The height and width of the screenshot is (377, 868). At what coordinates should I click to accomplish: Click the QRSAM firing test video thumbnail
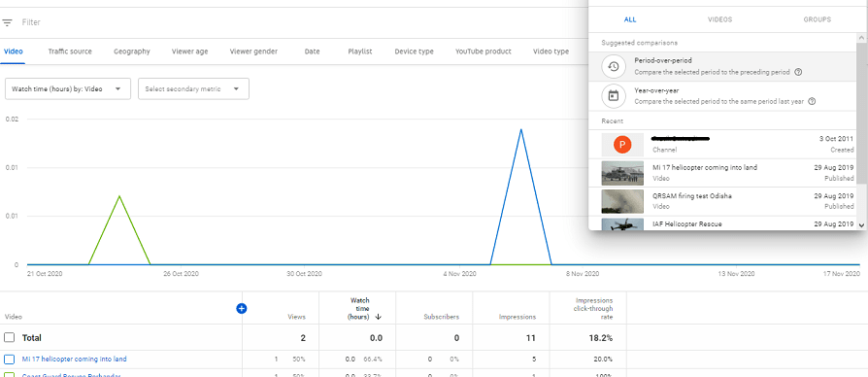622,202
